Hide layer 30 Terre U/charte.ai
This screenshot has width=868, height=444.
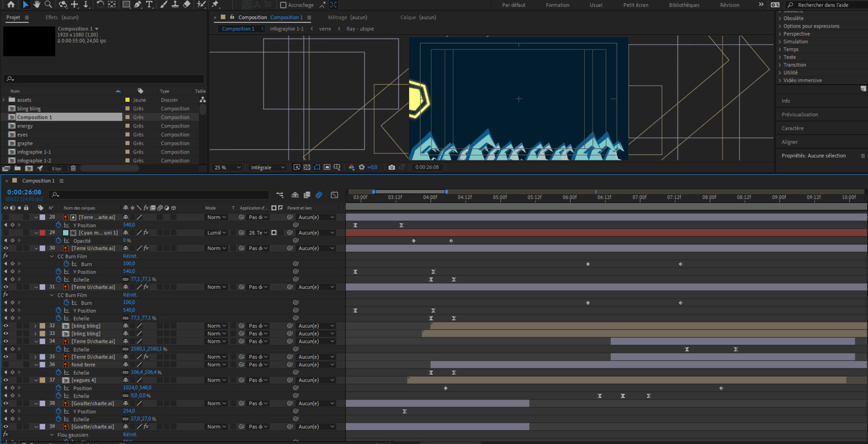tap(6, 248)
